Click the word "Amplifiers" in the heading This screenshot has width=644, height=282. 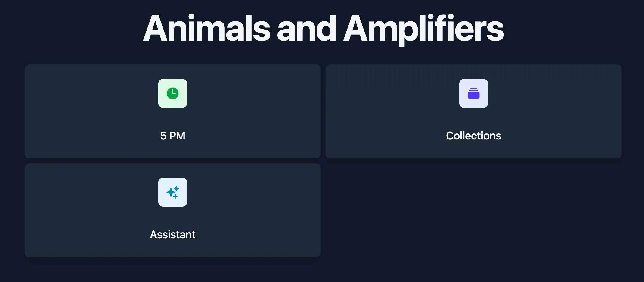coord(423,29)
